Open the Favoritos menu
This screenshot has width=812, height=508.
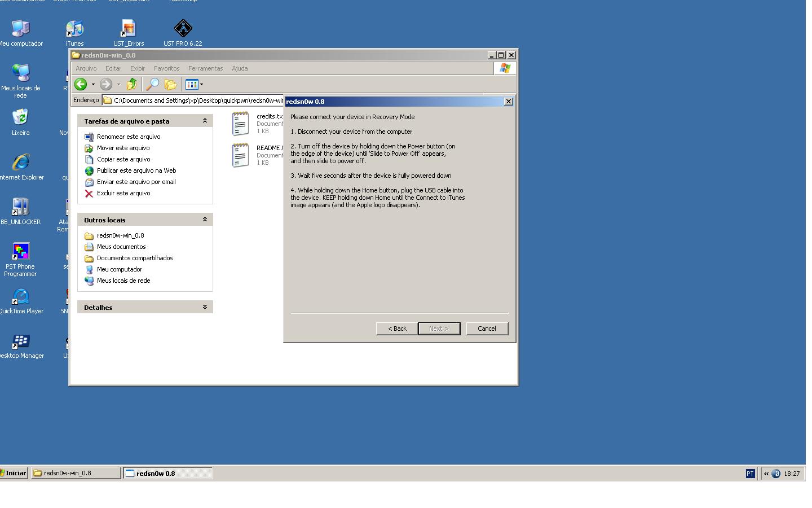[167, 68]
